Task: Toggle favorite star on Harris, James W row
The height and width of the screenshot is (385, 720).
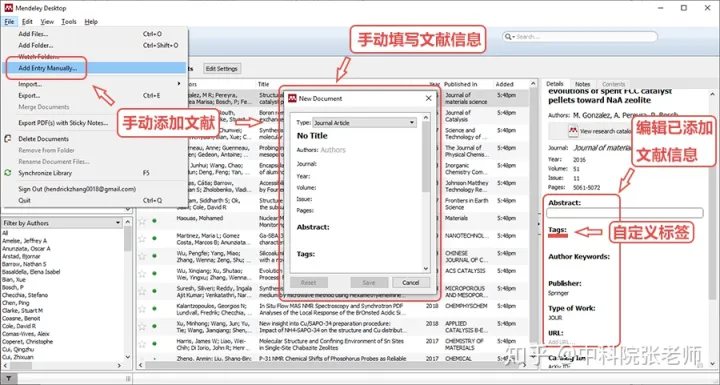Action: point(142,344)
